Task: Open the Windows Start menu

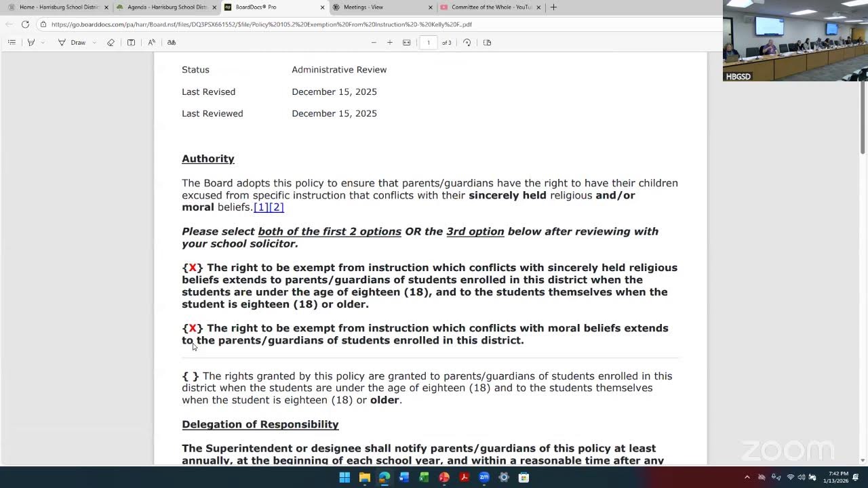Action: tap(344, 477)
